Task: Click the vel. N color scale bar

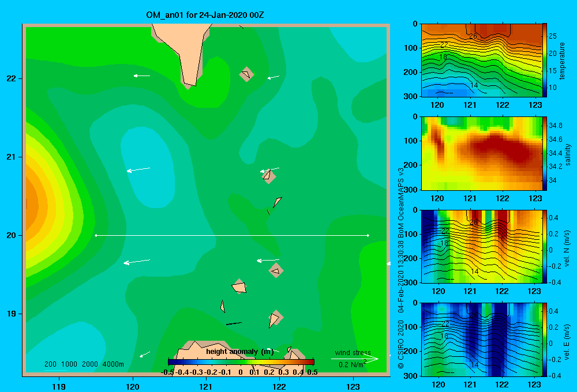Action: pyautogui.click(x=545, y=246)
